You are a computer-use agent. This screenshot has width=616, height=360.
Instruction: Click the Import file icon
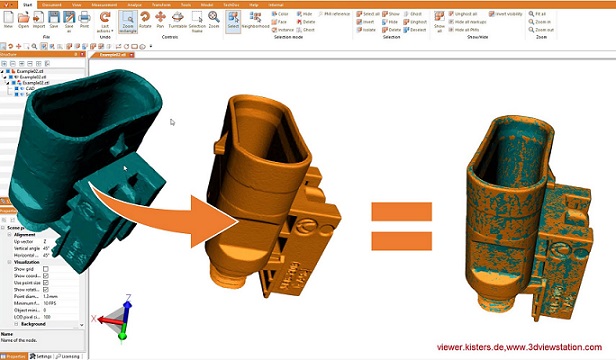[x=38, y=20]
